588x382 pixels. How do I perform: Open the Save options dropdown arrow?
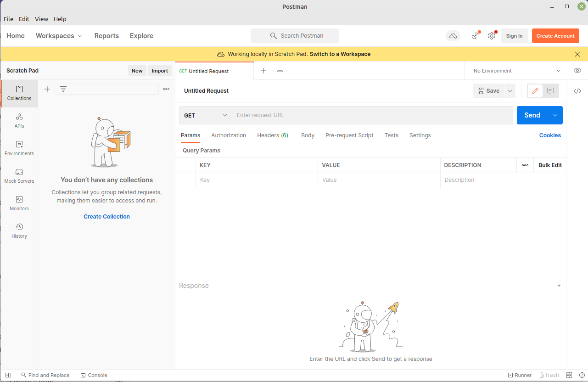click(x=510, y=91)
